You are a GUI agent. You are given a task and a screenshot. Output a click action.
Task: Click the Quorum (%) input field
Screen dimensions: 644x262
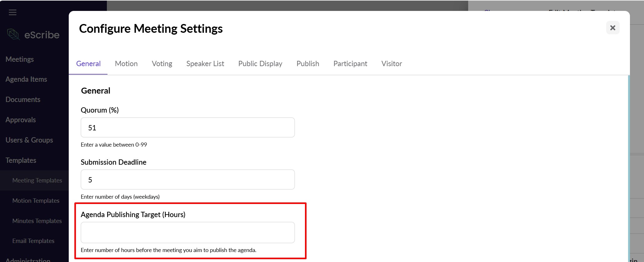pos(187,128)
